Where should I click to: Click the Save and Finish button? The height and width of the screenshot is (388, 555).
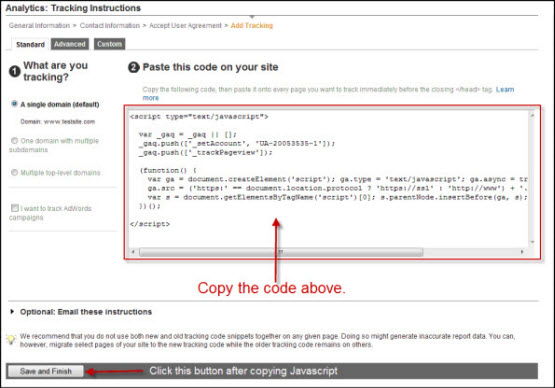point(46,371)
